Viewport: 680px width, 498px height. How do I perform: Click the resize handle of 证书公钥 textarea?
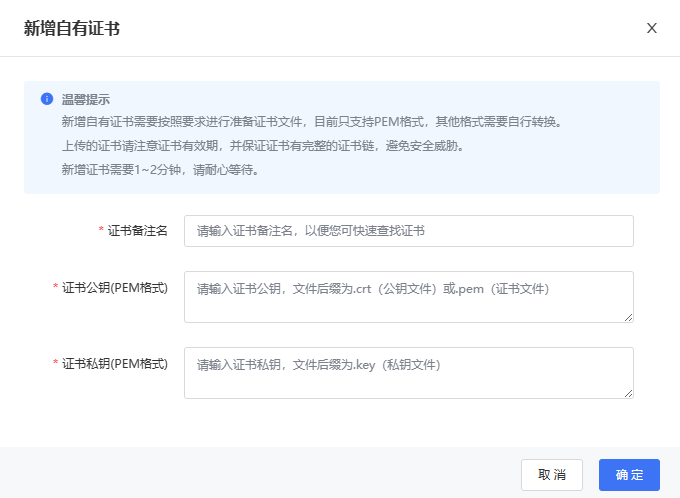coord(628,317)
